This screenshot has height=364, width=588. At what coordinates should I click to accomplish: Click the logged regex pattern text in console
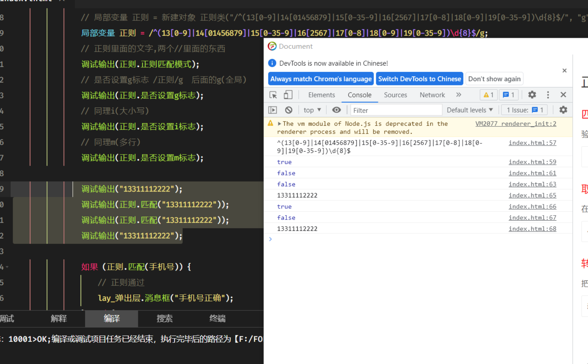point(380,147)
